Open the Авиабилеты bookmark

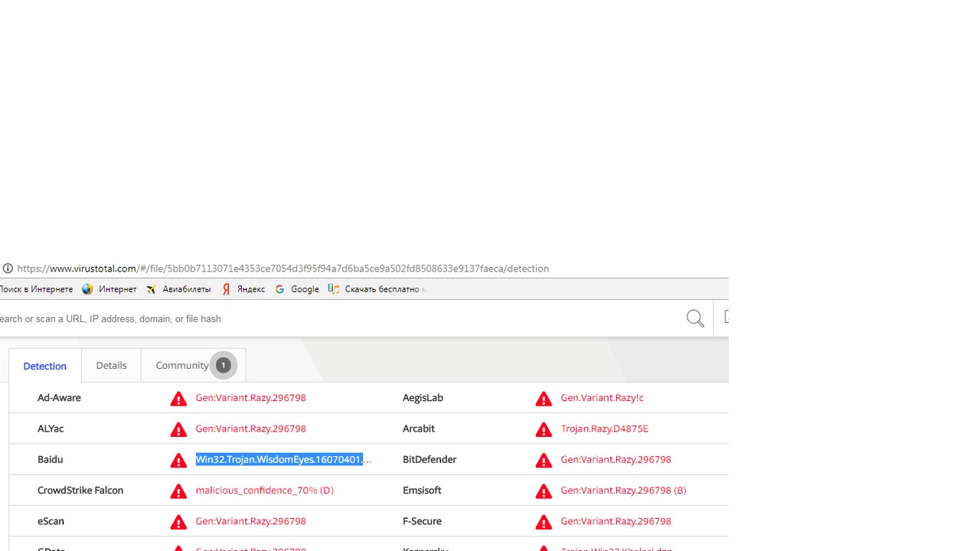pyautogui.click(x=179, y=289)
